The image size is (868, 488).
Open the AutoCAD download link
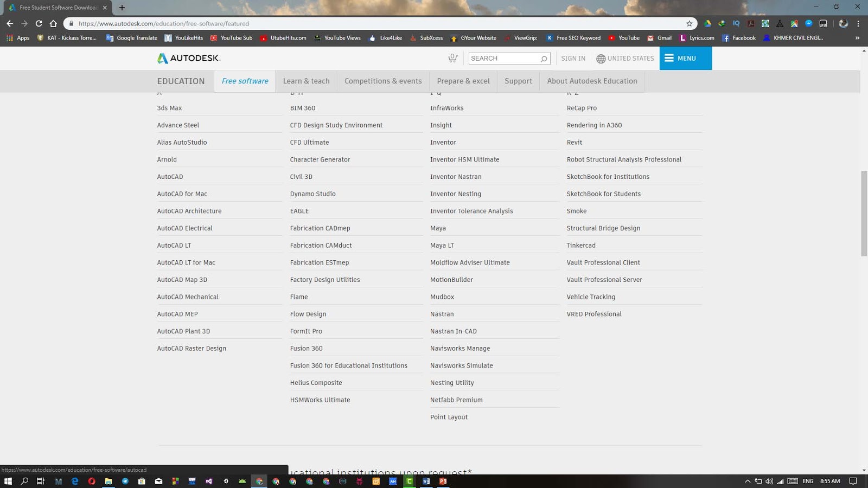[x=170, y=177]
